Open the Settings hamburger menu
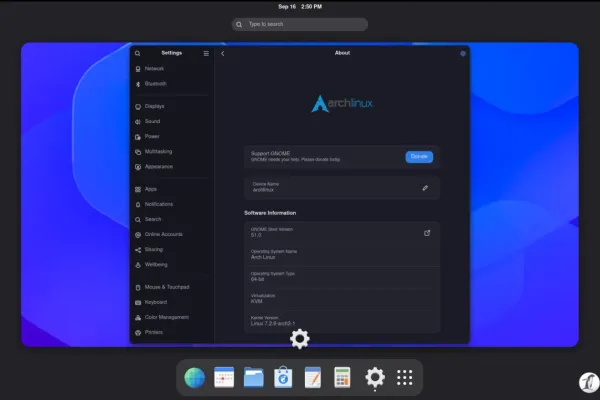 [206, 54]
